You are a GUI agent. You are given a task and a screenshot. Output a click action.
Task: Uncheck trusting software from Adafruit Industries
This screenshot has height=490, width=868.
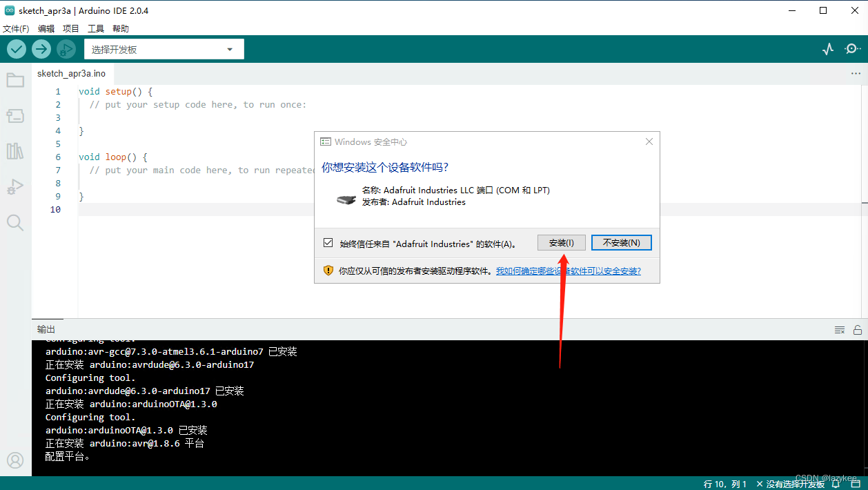pos(328,242)
